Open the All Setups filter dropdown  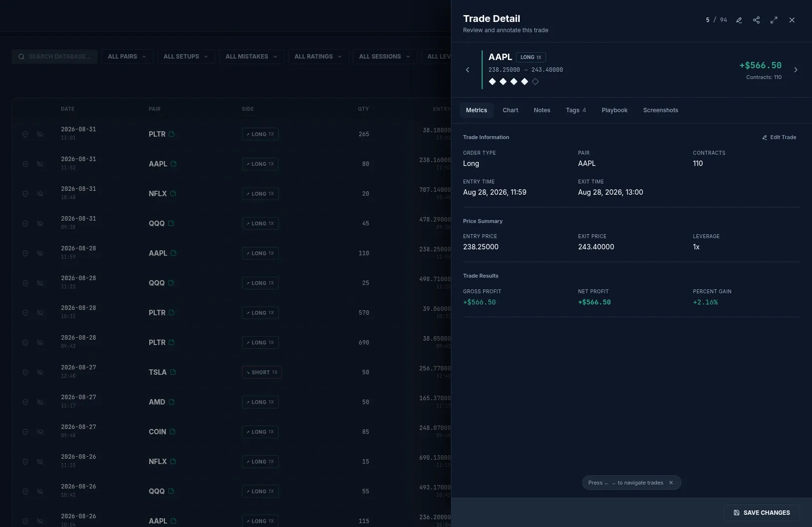pos(186,57)
